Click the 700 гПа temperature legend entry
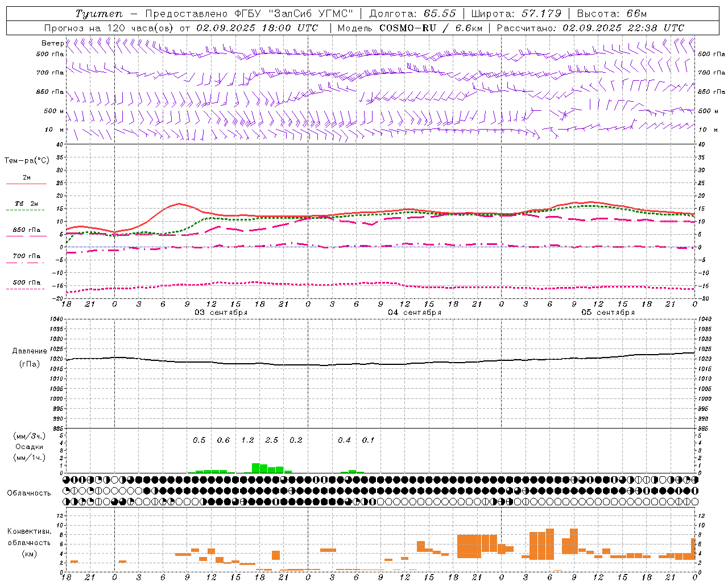 click(x=27, y=256)
